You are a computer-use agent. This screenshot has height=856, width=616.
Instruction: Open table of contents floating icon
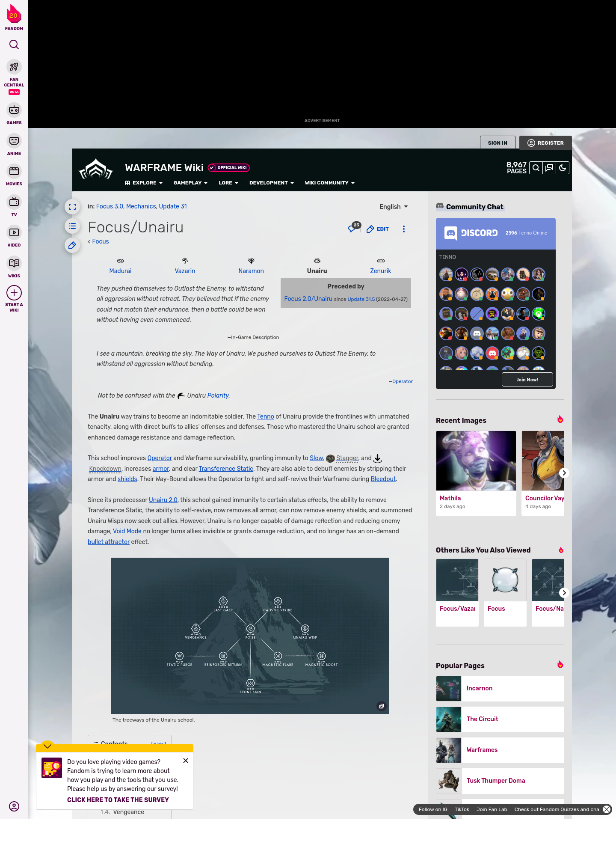pyautogui.click(x=72, y=226)
